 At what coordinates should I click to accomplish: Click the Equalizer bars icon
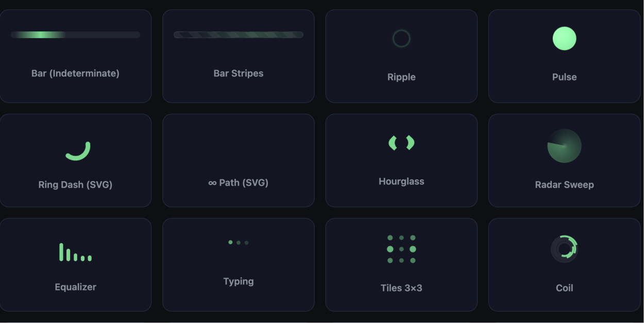coord(75,252)
